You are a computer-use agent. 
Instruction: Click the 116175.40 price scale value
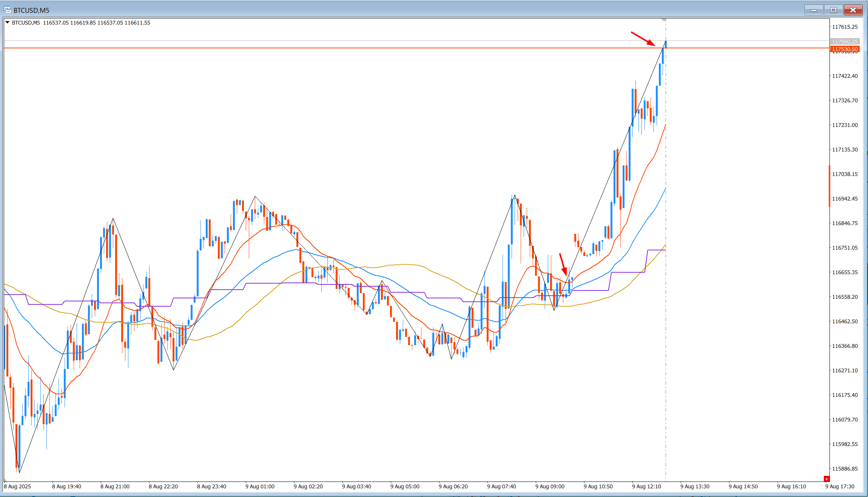point(845,395)
